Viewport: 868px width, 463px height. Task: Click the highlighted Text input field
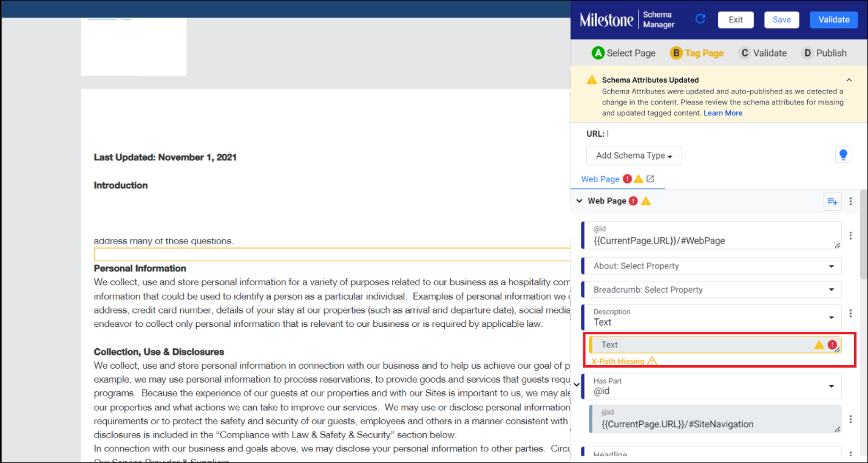pyautogui.click(x=715, y=345)
